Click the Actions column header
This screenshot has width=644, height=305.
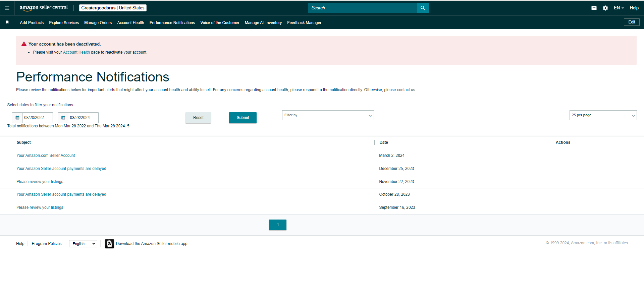[x=563, y=142]
